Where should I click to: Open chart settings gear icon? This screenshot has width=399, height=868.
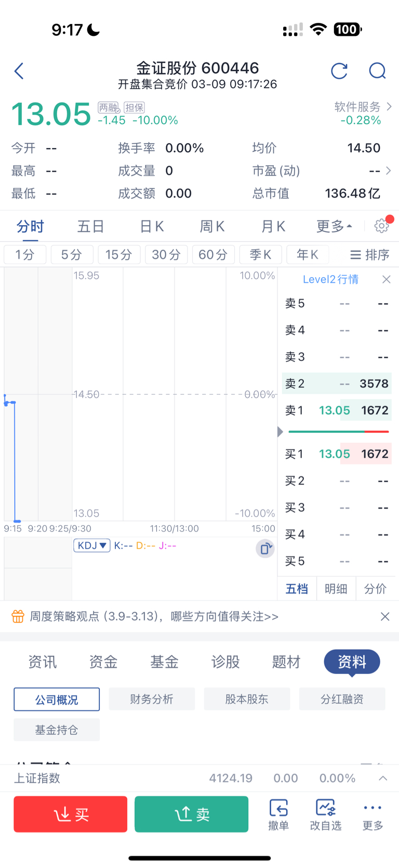coord(381,226)
